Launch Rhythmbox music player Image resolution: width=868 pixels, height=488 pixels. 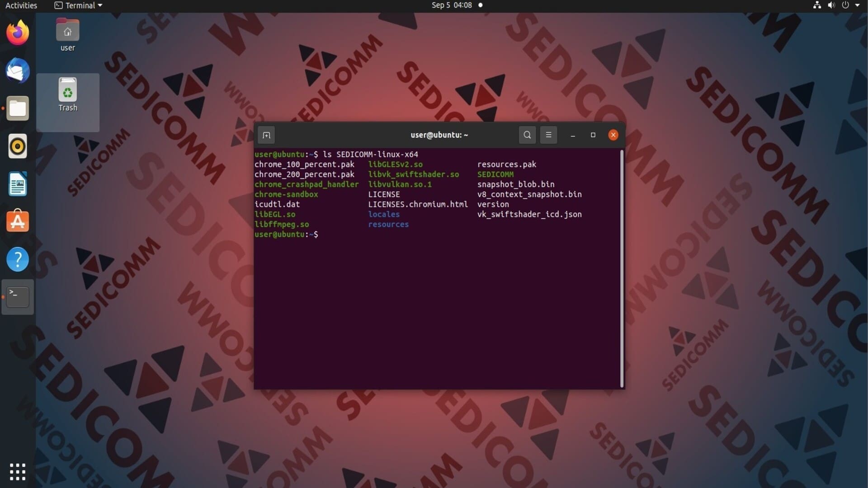[x=18, y=146]
